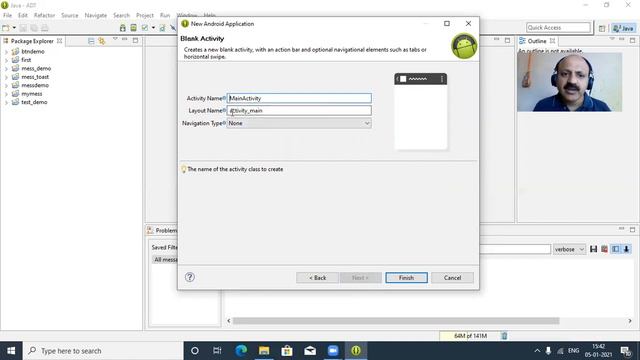Open the verbose log level dropdown

click(x=569, y=249)
